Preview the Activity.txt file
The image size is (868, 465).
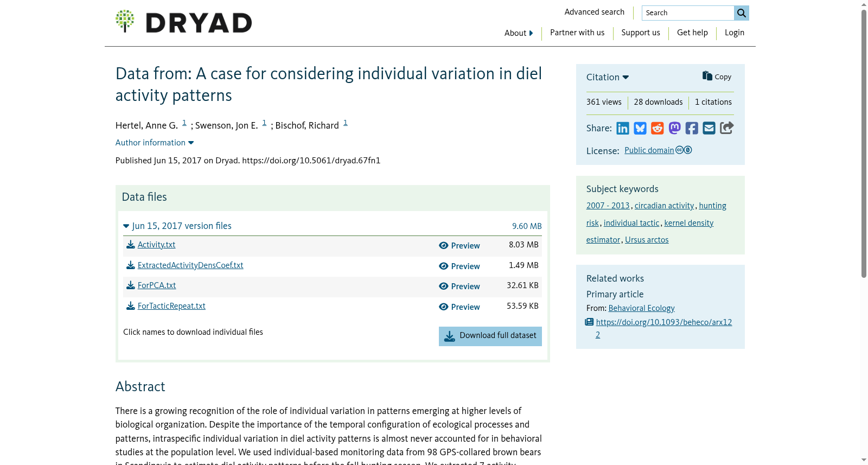(459, 246)
